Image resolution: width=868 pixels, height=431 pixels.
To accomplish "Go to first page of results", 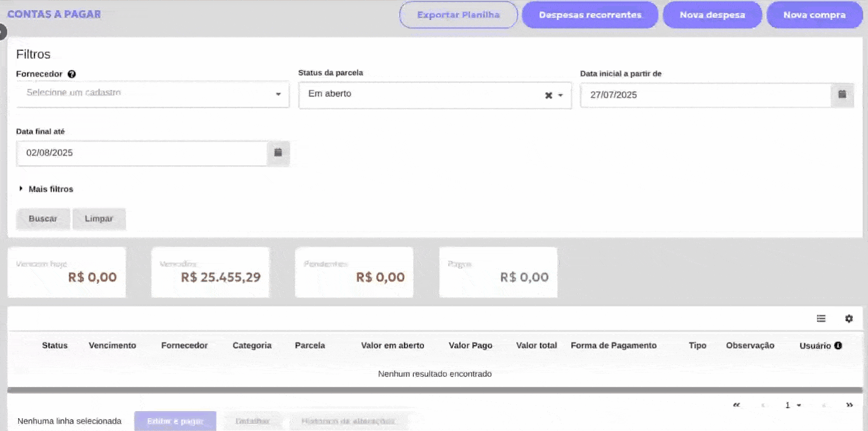I will click(736, 405).
